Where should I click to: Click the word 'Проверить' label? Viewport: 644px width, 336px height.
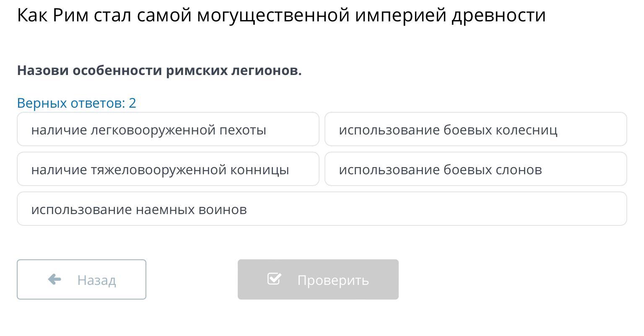click(333, 280)
